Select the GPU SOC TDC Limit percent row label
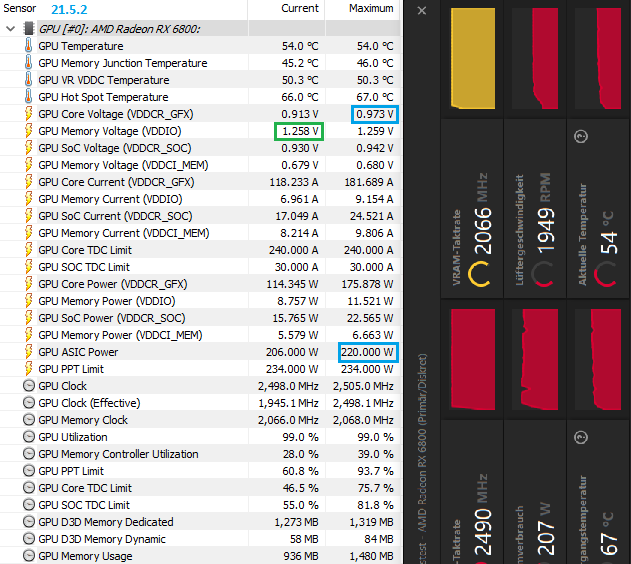Image resolution: width=631 pixels, height=564 pixels. [x=84, y=505]
